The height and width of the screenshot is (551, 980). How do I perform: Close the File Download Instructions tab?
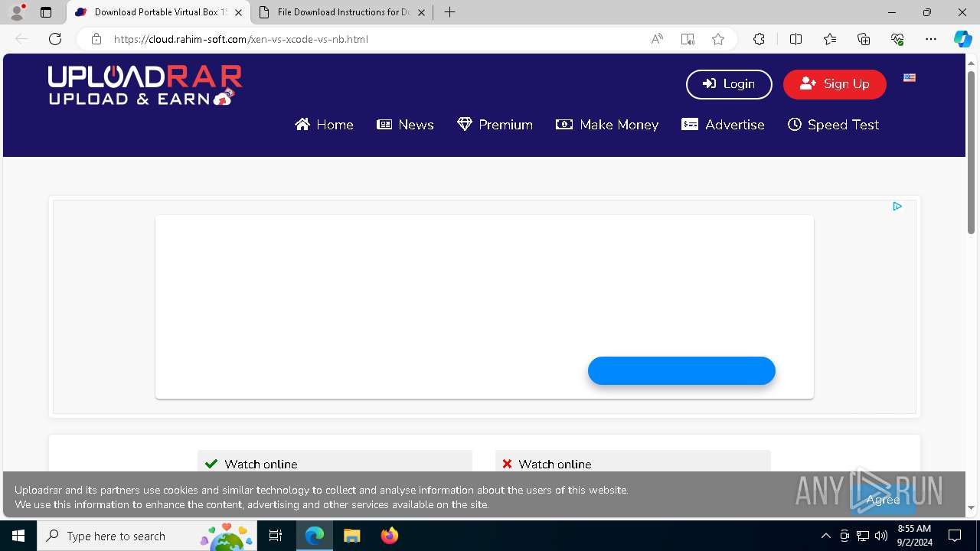pyautogui.click(x=421, y=12)
